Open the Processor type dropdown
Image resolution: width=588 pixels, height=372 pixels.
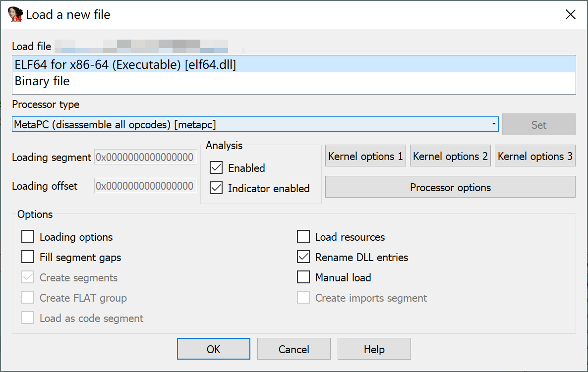(493, 124)
